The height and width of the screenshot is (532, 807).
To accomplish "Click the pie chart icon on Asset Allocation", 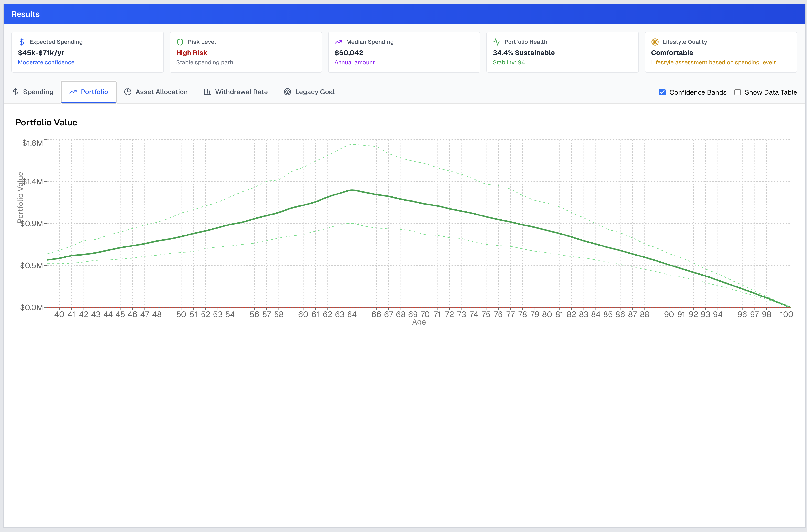I will tap(128, 92).
